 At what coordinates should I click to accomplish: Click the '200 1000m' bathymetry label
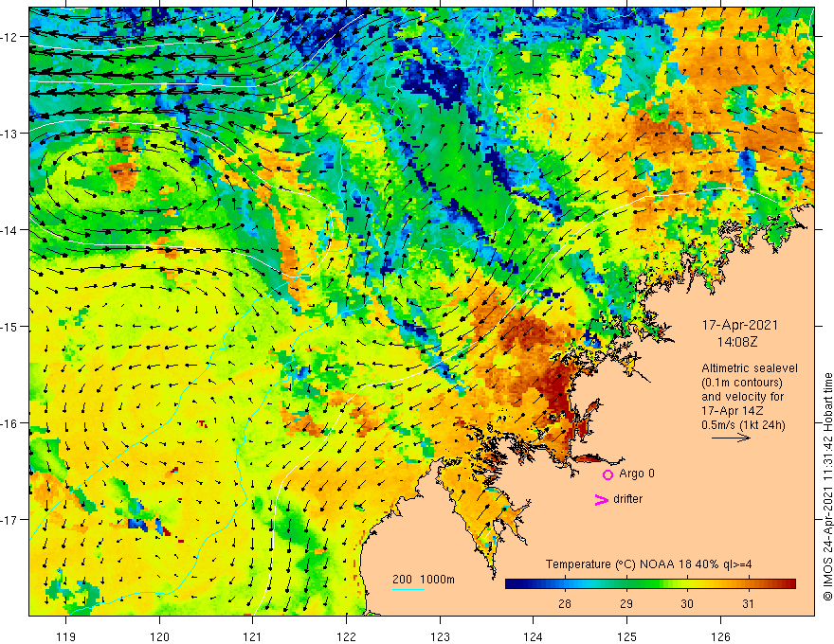pos(424,580)
